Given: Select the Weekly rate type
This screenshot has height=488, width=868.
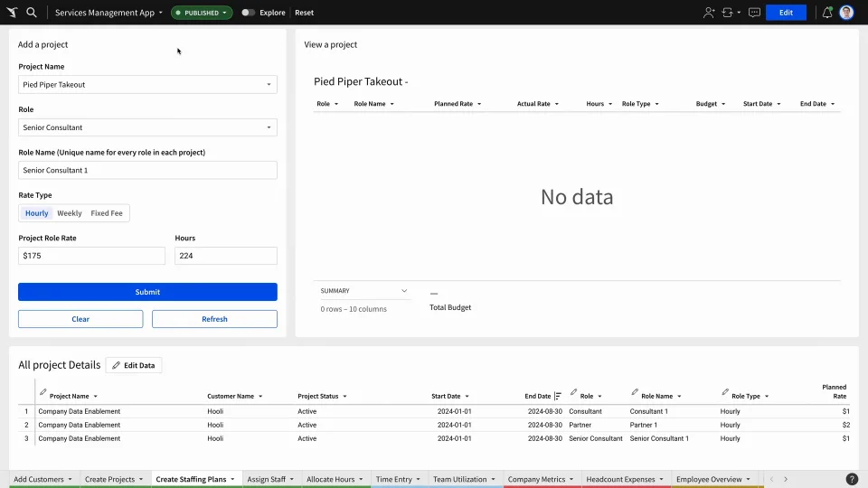Looking at the screenshot, I should coord(70,213).
